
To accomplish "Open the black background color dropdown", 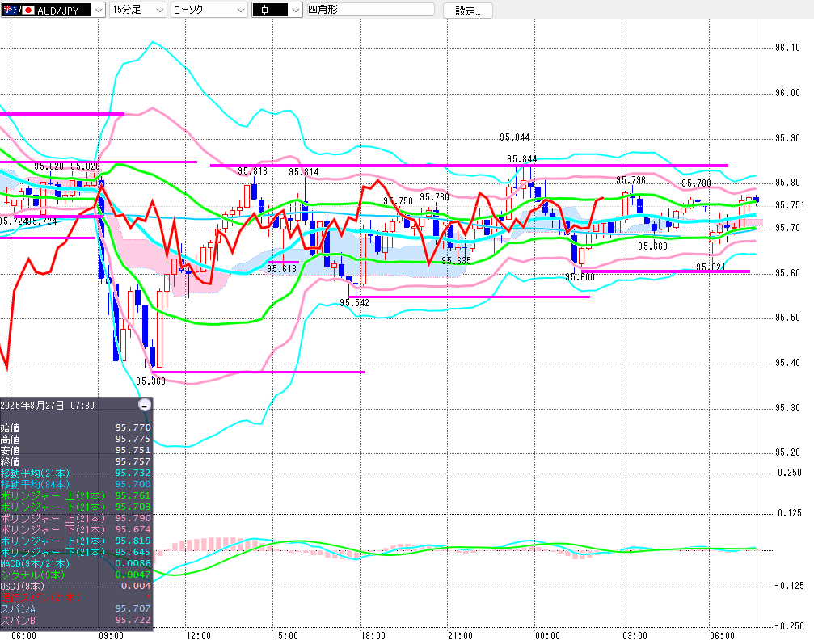I will click(x=295, y=10).
